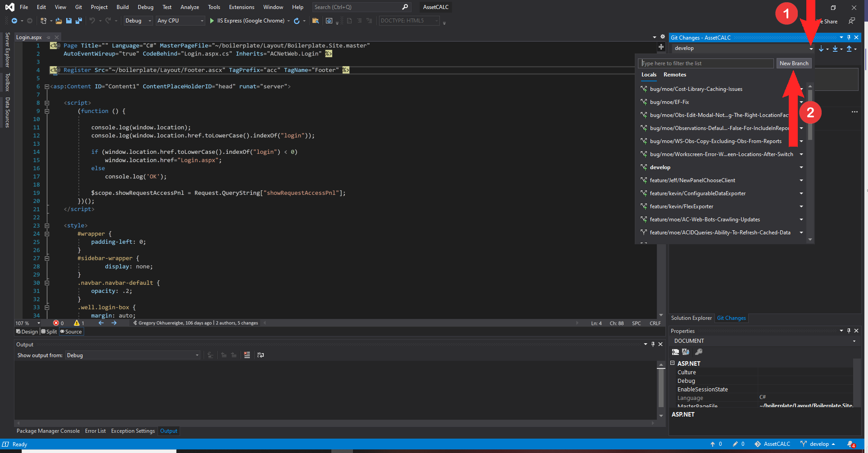Click the Categorized icon in the Properties panel
Viewport: 868px width, 453px height.
pos(675,352)
